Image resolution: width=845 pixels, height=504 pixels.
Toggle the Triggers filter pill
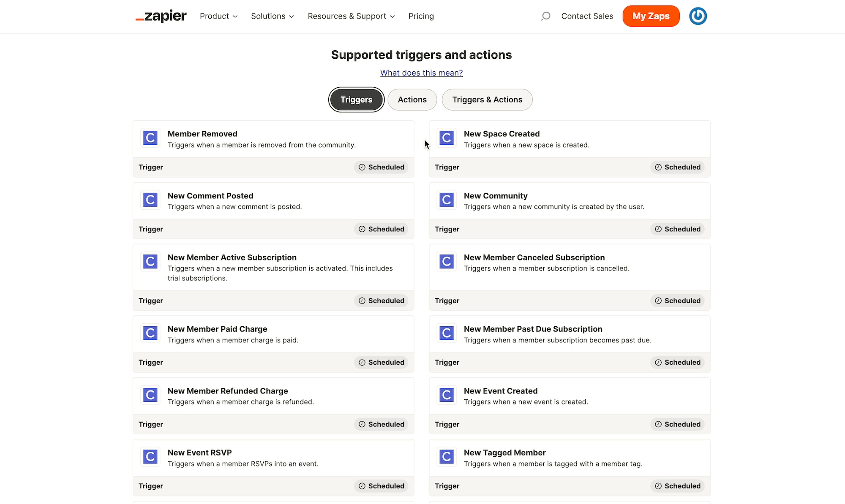[x=356, y=100]
